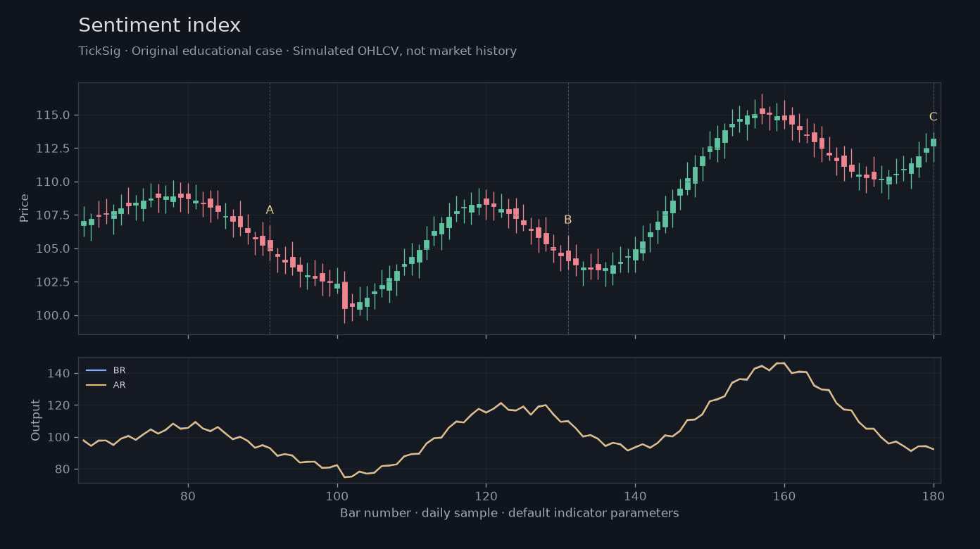Click the 112.5 price axis tick
The height and width of the screenshot is (549, 980).
click(x=53, y=149)
